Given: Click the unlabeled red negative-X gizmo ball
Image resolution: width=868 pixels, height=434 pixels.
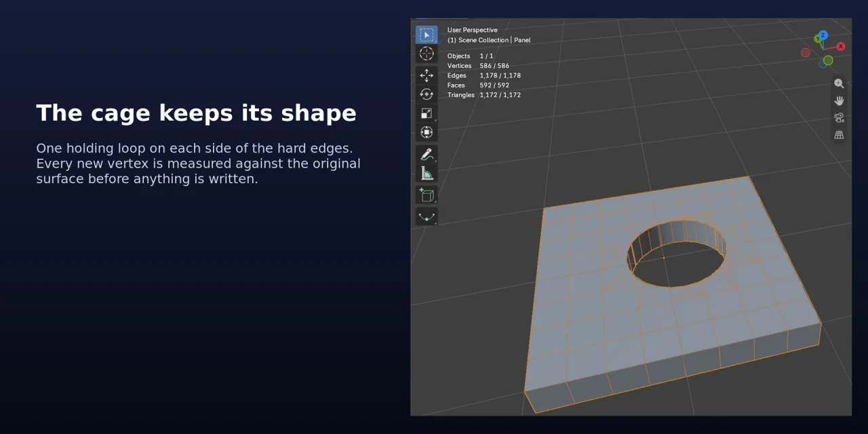Looking at the screenshot, I should tap(806, 52).
